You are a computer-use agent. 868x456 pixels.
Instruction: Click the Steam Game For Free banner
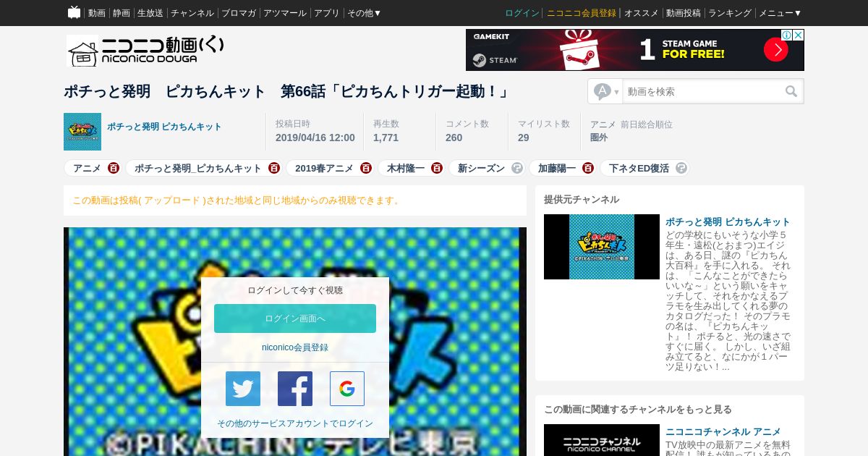(x=635, y=50)
